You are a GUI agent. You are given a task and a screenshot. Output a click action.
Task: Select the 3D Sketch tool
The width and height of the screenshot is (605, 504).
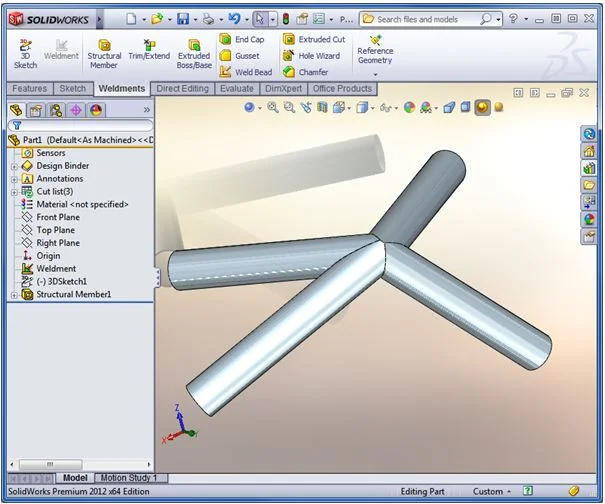click(25, 52)
